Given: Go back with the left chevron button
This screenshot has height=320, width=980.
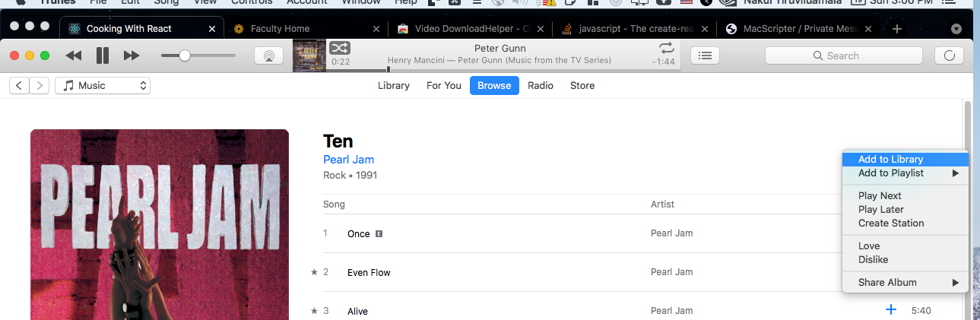Looking at the screenshot, I should point(19,86).
